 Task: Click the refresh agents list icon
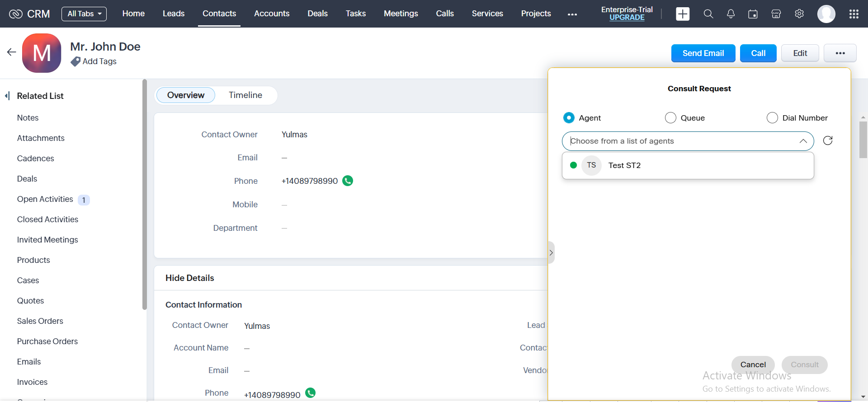[x=827, y=141]
